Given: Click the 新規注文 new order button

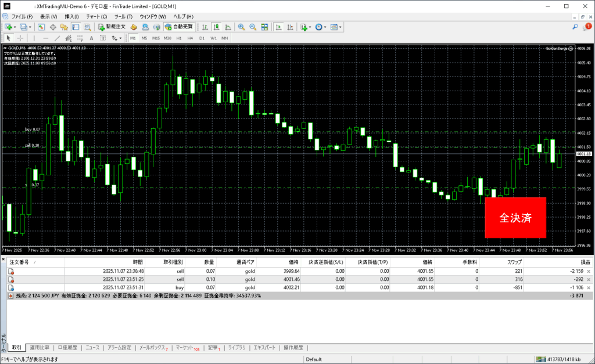Looking at the screenshot, I should [x=111, y=27].
